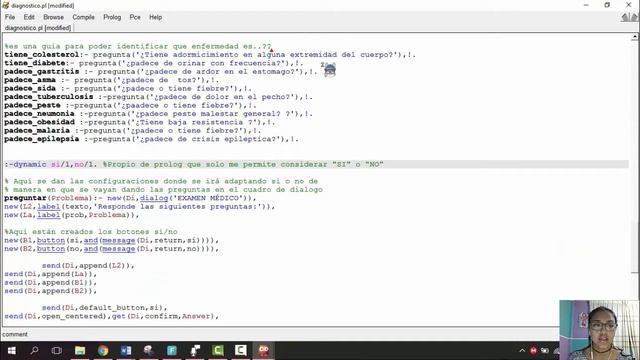Click the 'padece_neumonia' predicate name
This screenshot has width=640, height=360.
point(39,113)
